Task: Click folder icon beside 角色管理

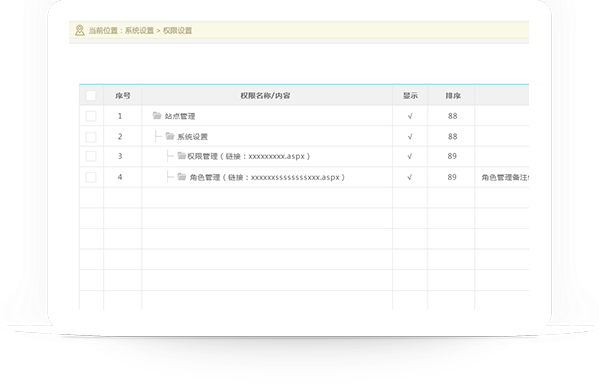Action: click(x=182, y=176)
